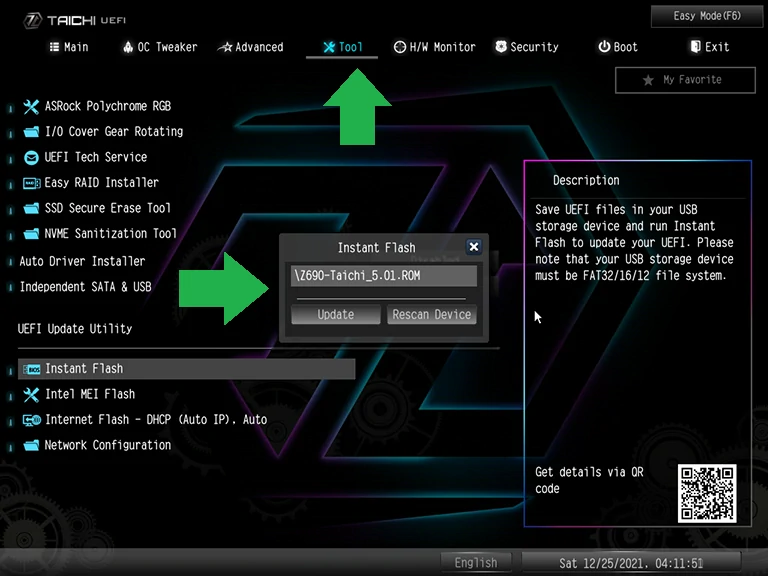Close the Instant Flash dialog

[474, 247]
